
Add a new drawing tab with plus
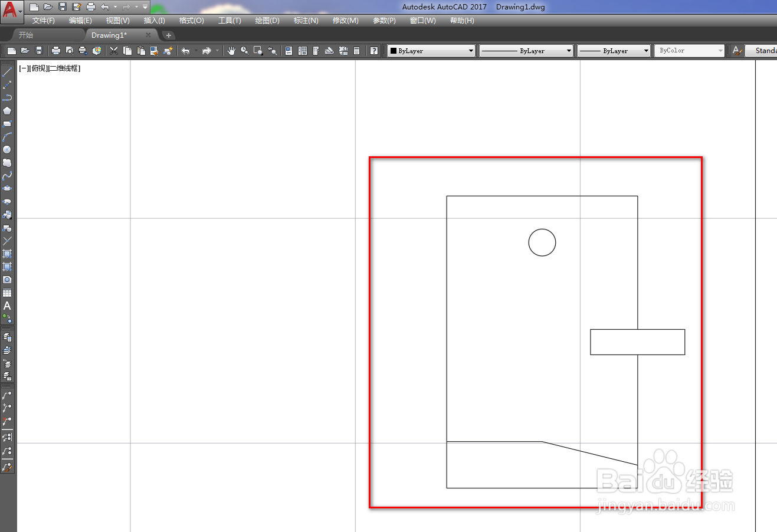(x=168, y=35)
